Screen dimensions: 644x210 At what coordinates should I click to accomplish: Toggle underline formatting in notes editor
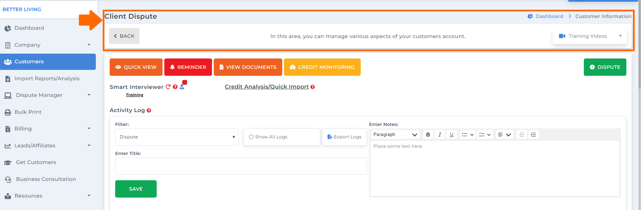452,135
